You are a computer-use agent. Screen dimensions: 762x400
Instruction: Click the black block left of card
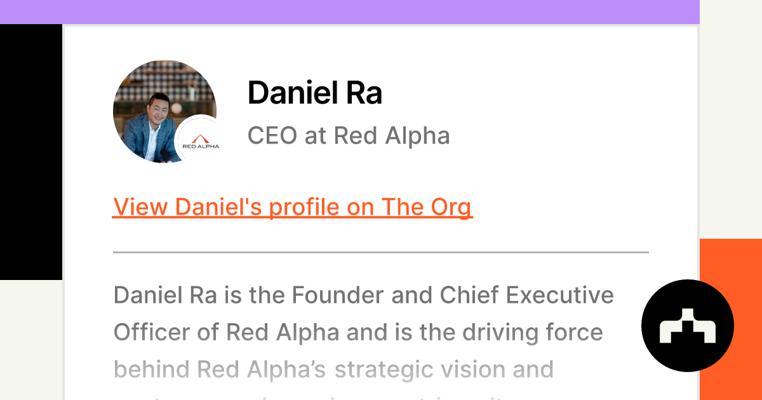click(x=30, y=150)
